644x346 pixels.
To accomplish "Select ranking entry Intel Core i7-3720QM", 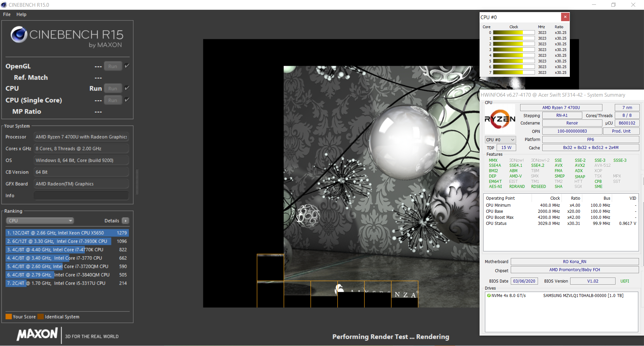I will coord(67,266).
